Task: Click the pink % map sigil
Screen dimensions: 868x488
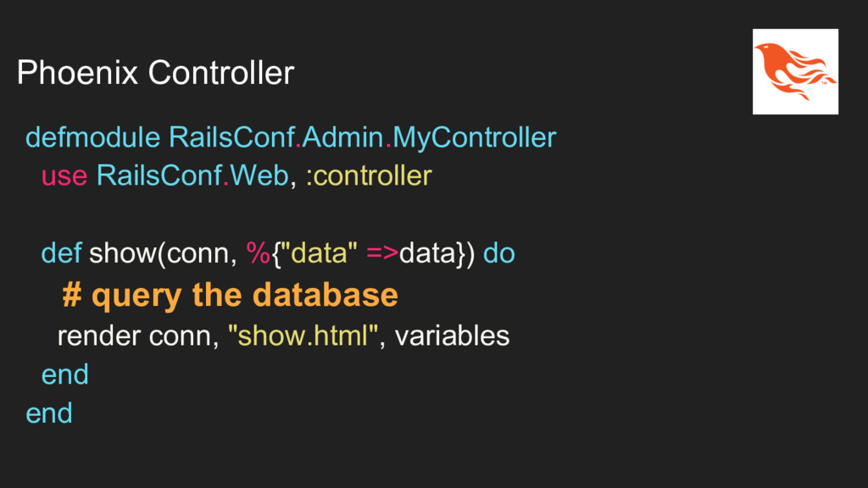Action: [x=258, y=252]
